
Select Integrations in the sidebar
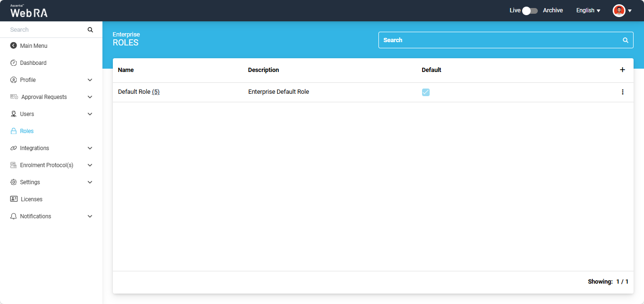click(x=34, y=148)
